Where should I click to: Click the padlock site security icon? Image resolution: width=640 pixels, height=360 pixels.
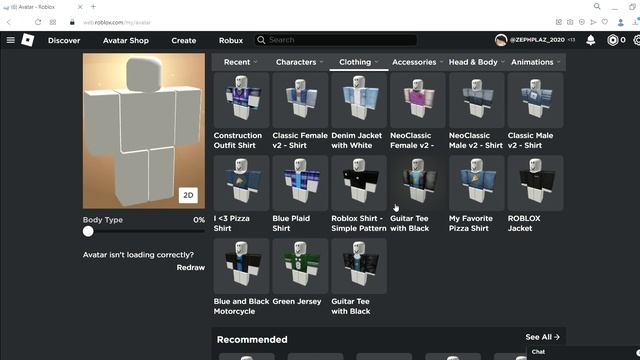(x=72, y=22)
